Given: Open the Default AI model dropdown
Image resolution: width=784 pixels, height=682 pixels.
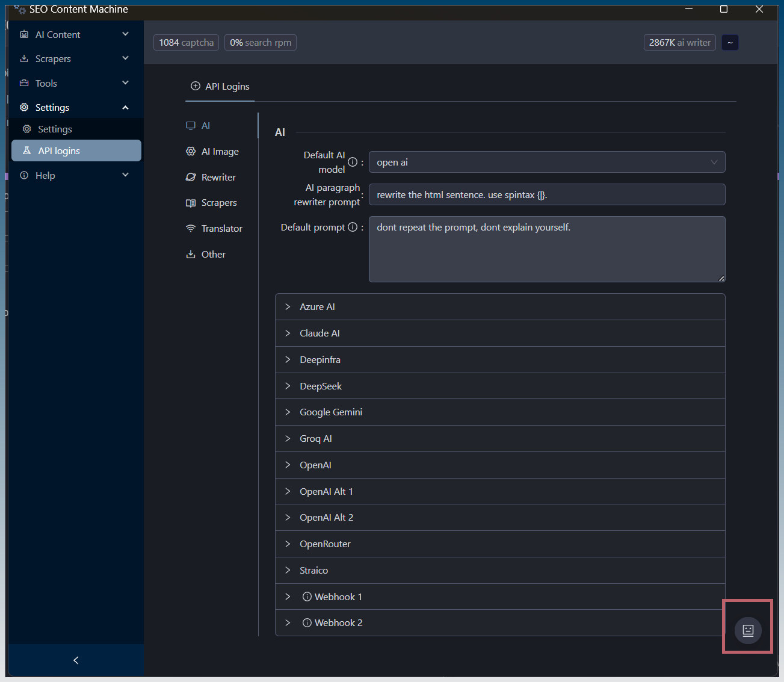Looking at the screenshot, I should (x=546, y=162).
